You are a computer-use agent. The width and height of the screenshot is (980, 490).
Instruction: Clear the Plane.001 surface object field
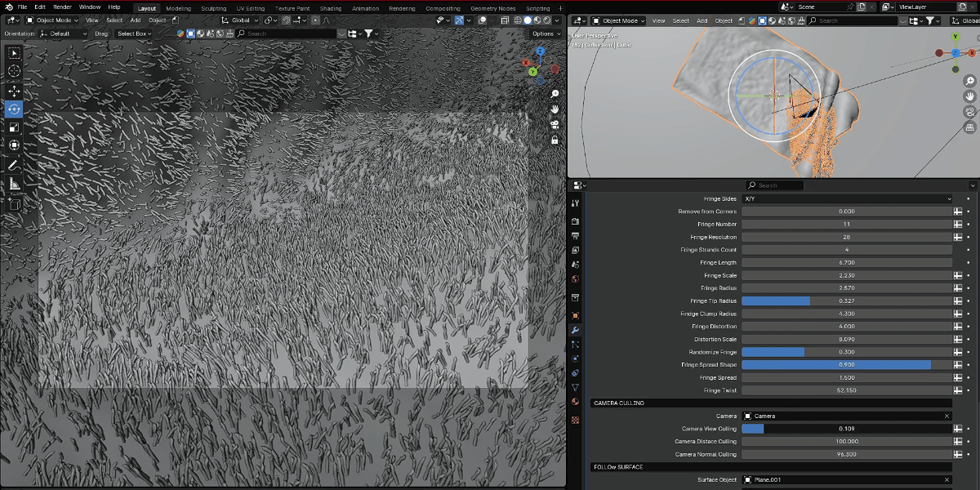tap(947, 480)
